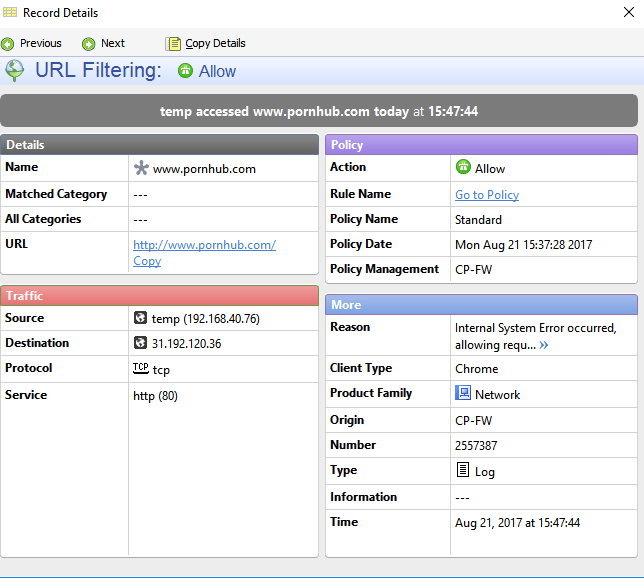Click the Next record arrow icon
This screenshot has width=644, height=578.
click(88, 44)
